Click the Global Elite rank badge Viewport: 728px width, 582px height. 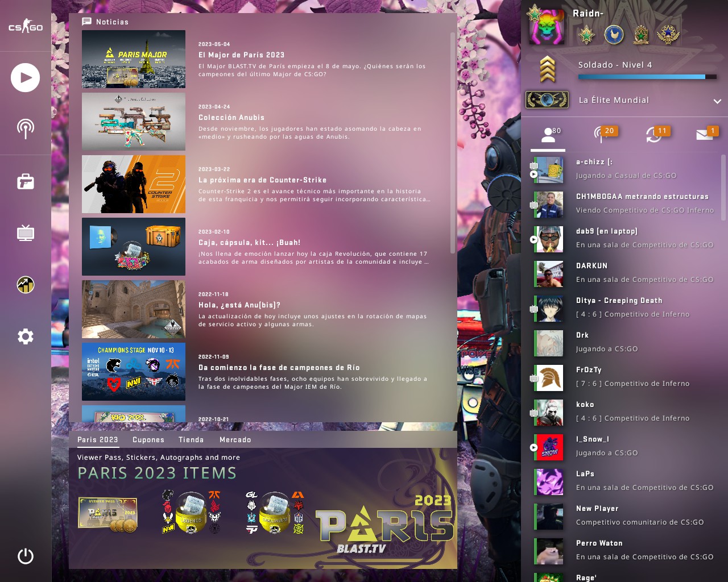tap(547, 100)
